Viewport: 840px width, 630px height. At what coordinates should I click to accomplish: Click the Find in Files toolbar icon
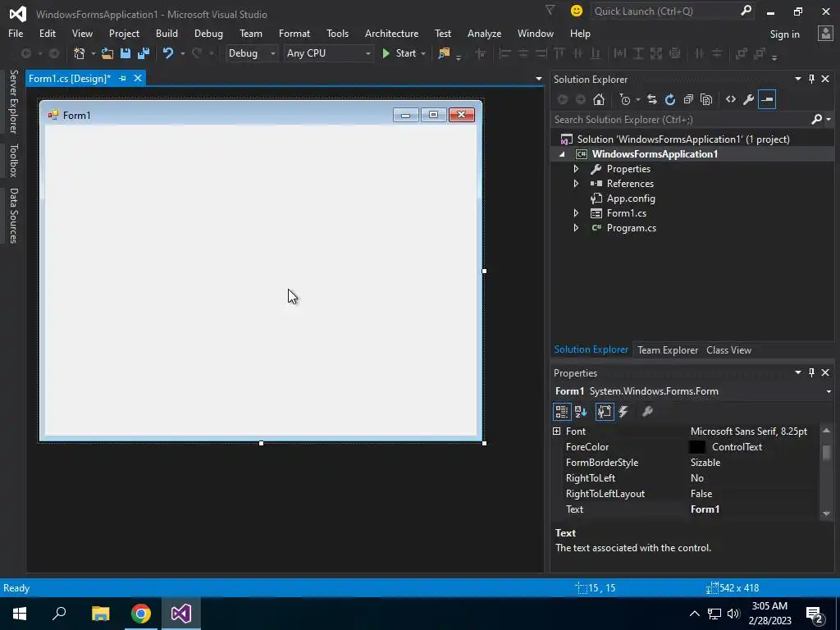tap(444, 53)
